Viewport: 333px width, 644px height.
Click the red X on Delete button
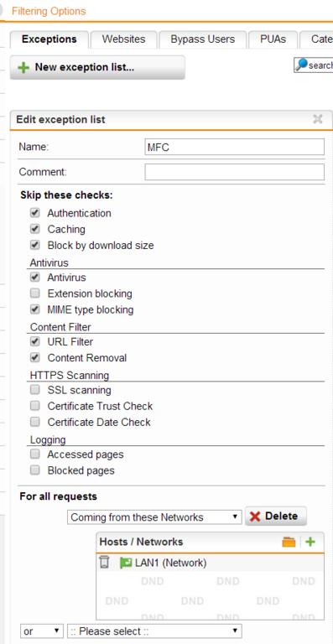(255, 517)
